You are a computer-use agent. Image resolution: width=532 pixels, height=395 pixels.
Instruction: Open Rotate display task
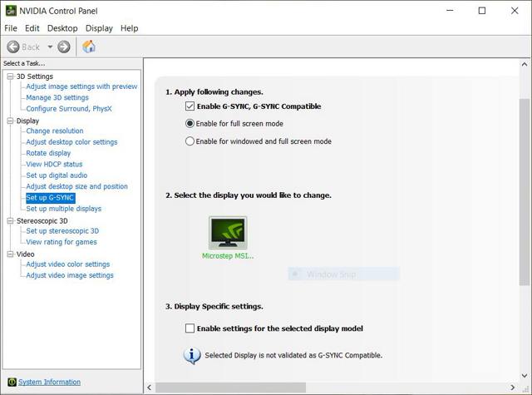pos(48,153)
